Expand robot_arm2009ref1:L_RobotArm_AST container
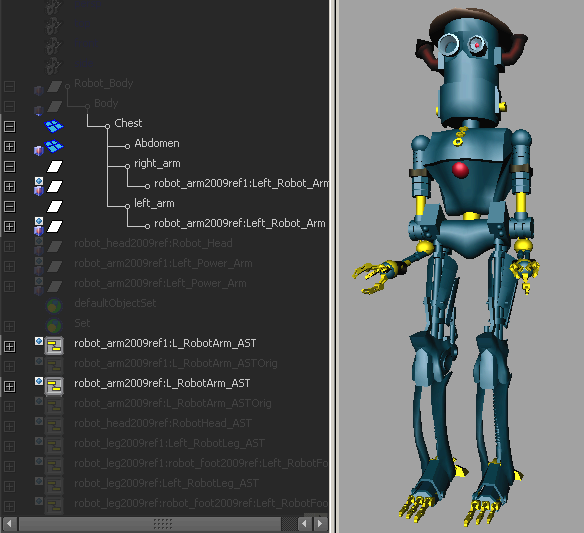This screenshot has width=584, height=533. pyautogui.click(x=9, y=346)
